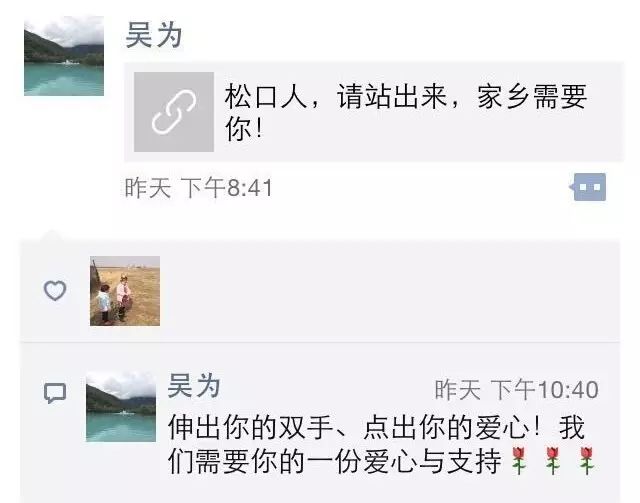Viewport: 640px width, 503px height.
Task: Open the two-dot comment and like menu
Action: click(x=589, y=187)
